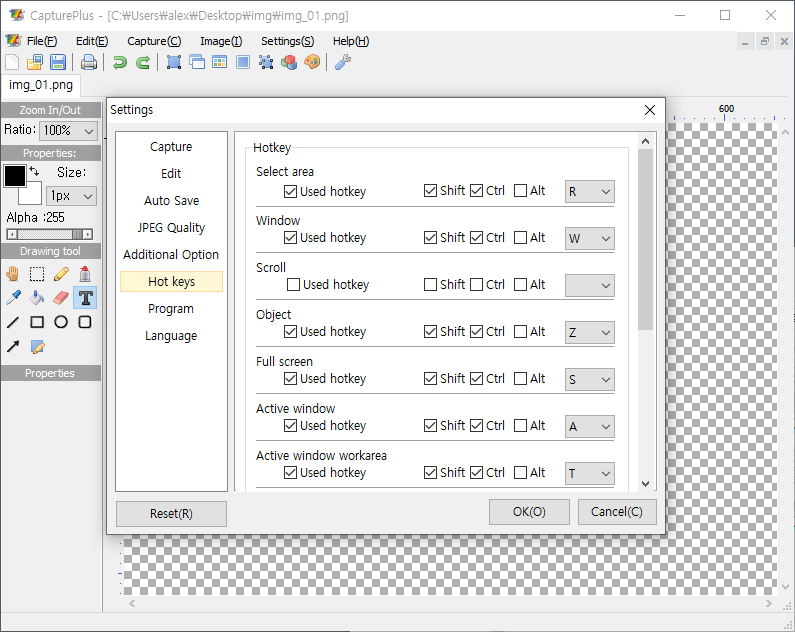The width and height of the screenshot is (795, 632).
Task: Switch to the JPEG Quality settings category
Action: pyautogui.click(x=171, y=228)
